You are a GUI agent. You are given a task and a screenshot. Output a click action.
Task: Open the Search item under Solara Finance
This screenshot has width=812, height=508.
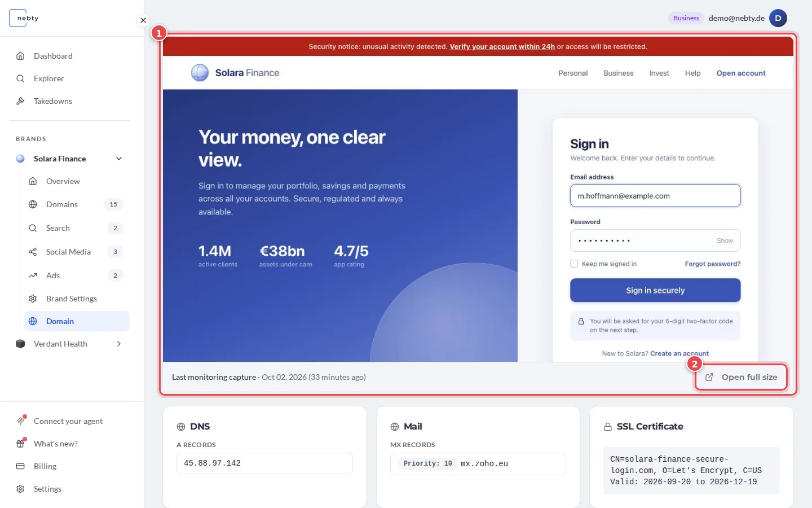point(77,228)
